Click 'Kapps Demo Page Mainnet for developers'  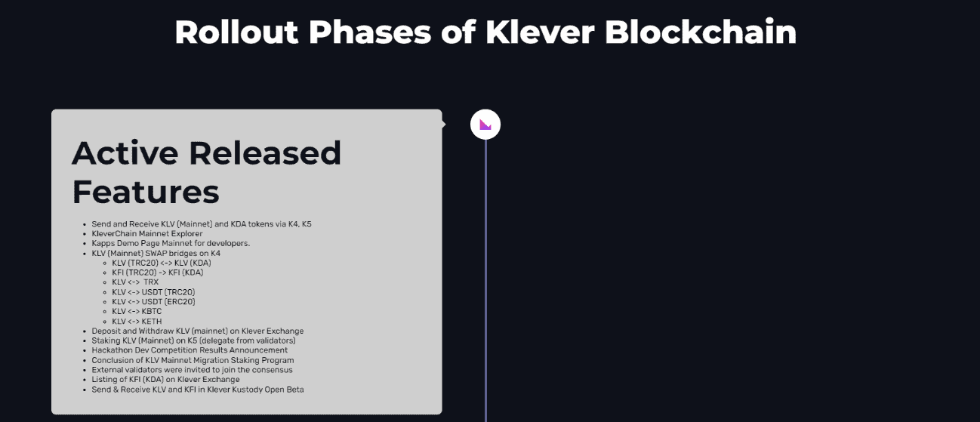[x=171, y=244]
